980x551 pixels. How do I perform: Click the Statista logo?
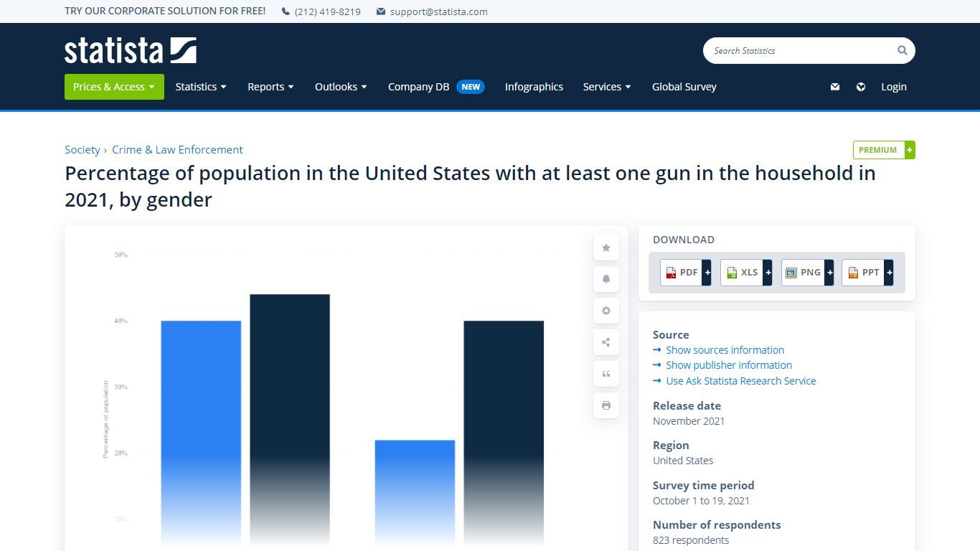[131, 50]
